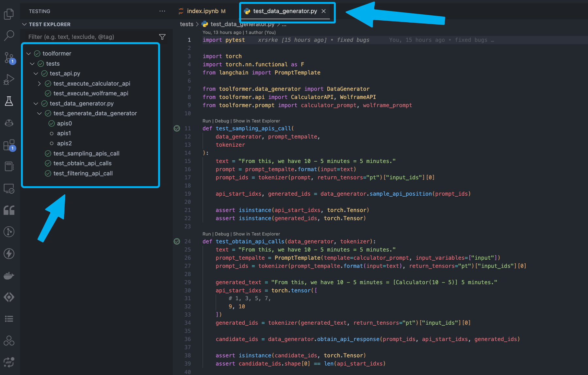Expand the test_execute_calculator_api node
Image resolution: width=588 pixels, height=375 pixels.
coord(40,84)
